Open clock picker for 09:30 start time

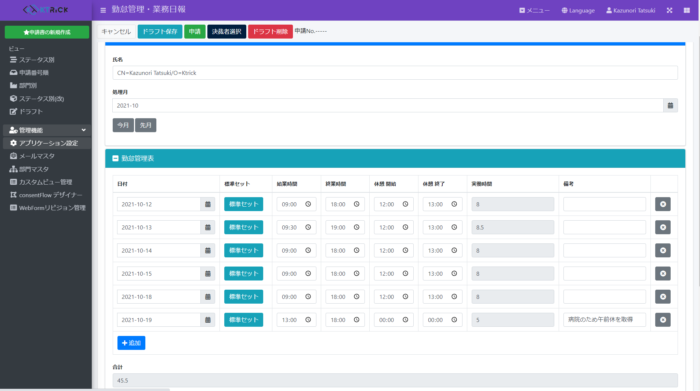pyautogui.click(x=308, y=227)
